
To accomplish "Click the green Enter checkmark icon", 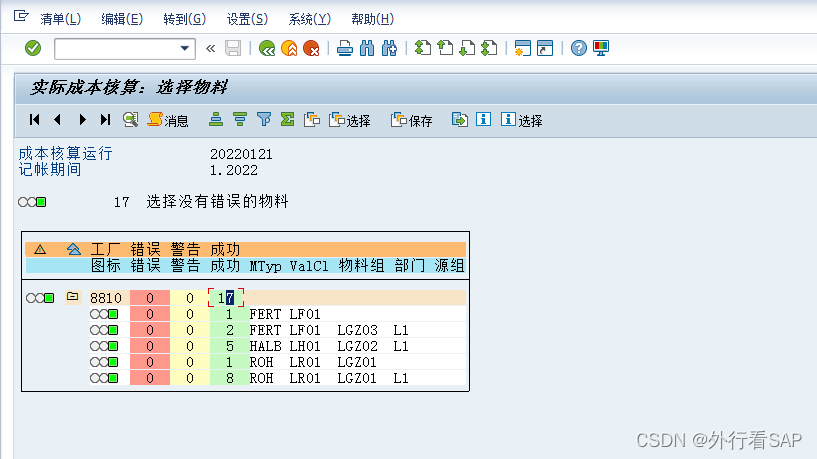I will click(33, 48).
